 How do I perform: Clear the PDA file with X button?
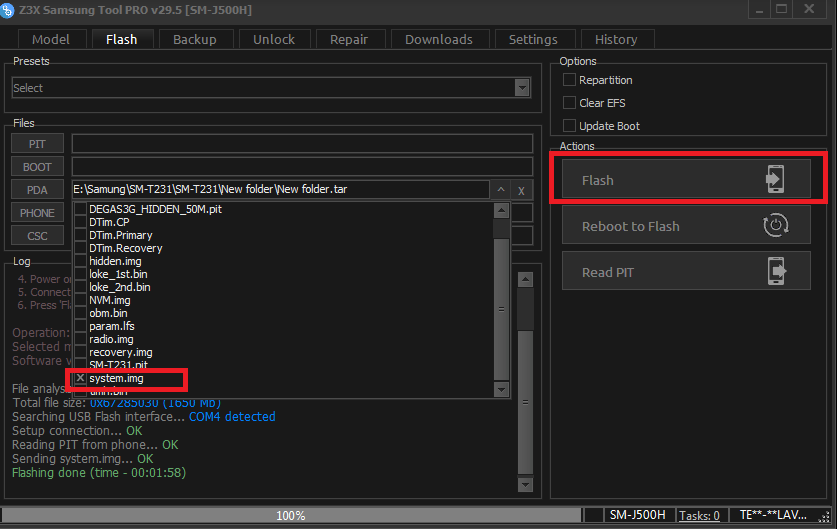522,190
